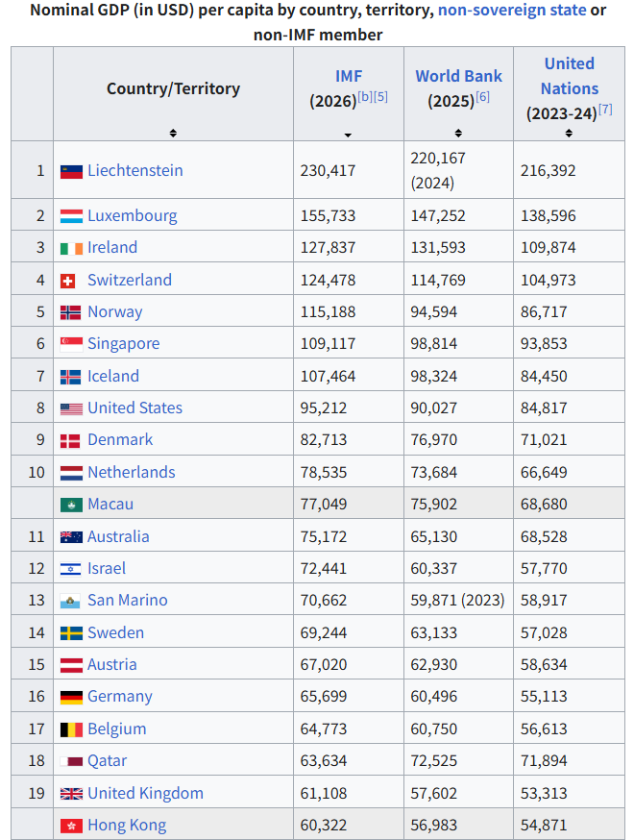Sort by World Bank (2025) column arrows

pos(458,133)
